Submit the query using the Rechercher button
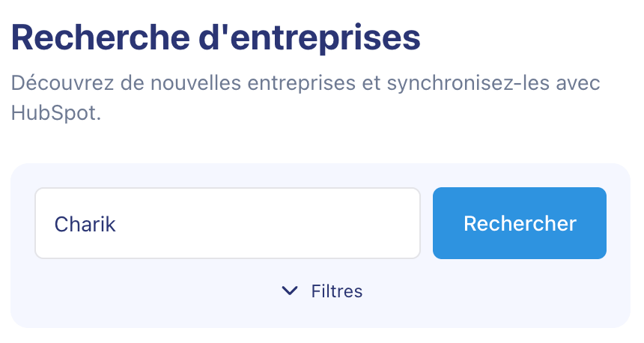This screenshot has height=343, width=644. click(520, 223)
